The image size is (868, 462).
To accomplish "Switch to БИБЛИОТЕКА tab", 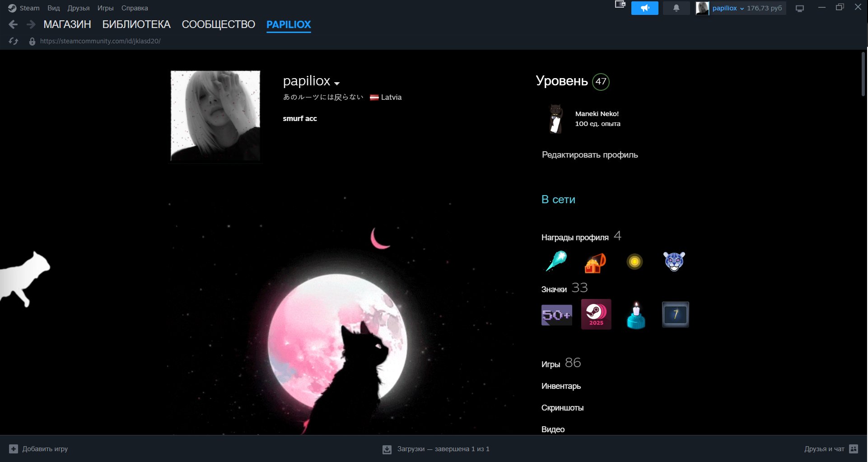I will (x=136, y=24).
